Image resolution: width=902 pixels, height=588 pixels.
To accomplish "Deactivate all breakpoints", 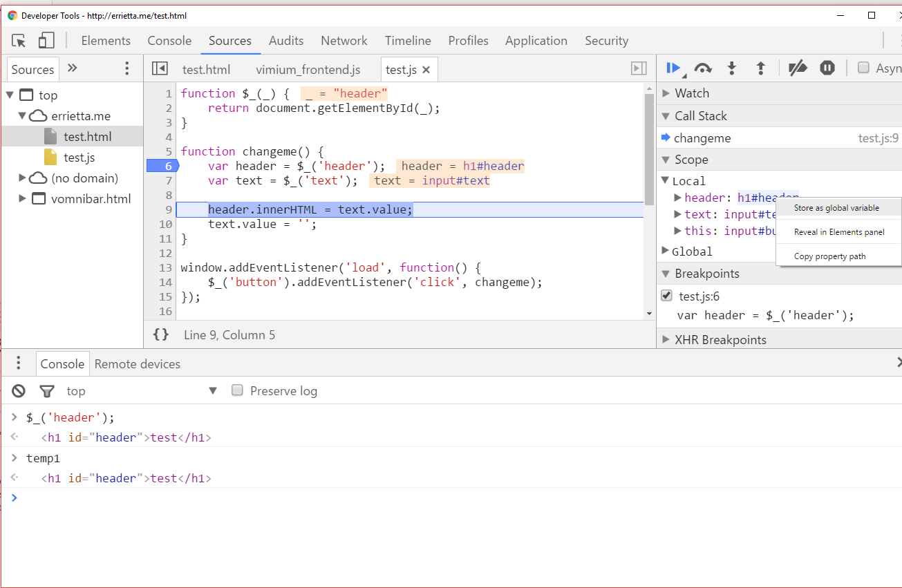I will click(798, 68).
